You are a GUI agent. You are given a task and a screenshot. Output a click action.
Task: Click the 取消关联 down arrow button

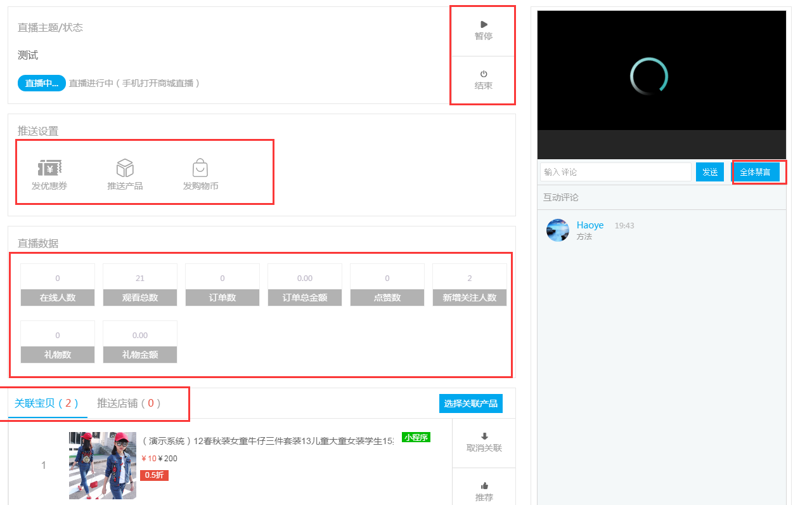tap(484, 442)
